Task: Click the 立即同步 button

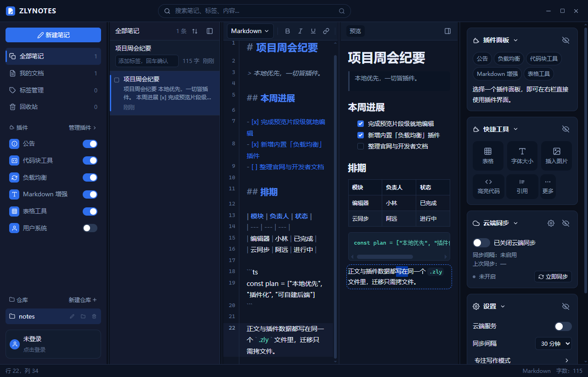Action: [x=553, y=277]
